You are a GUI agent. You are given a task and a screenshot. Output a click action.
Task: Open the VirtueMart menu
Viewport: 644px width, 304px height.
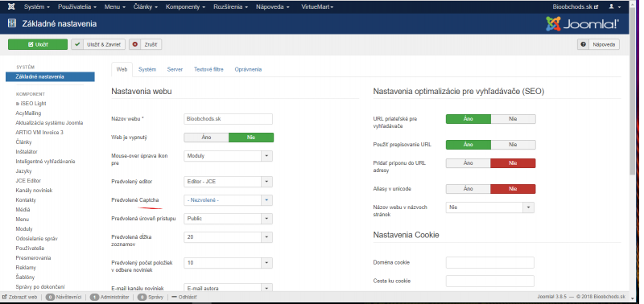(317, 7)
